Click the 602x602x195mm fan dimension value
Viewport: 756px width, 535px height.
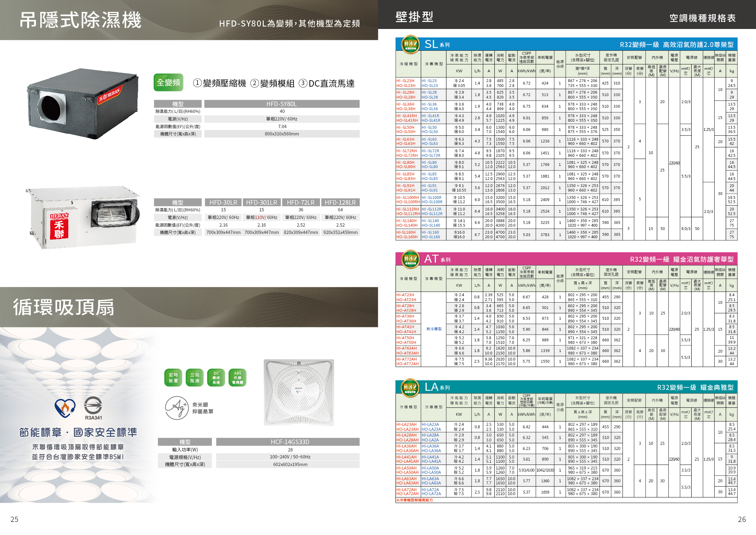click(x=290, y=465)
